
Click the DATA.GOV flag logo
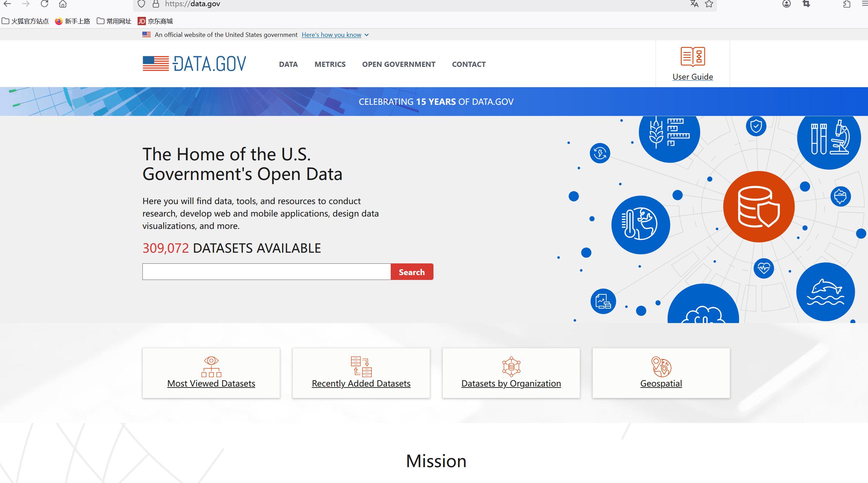point(194,64)
